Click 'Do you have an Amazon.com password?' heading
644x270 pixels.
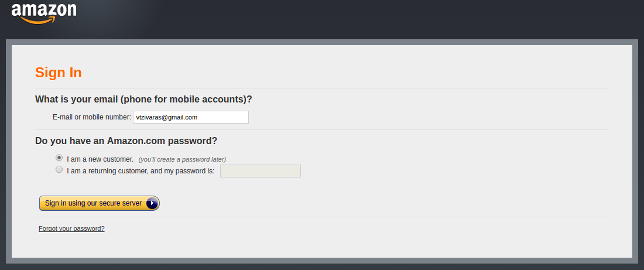pyautogui.click(x=126, y=141)
